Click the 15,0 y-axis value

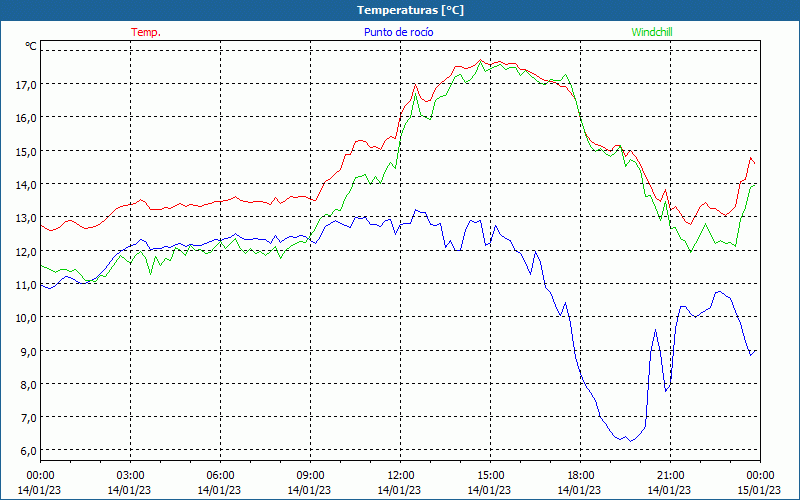[27, 152]
